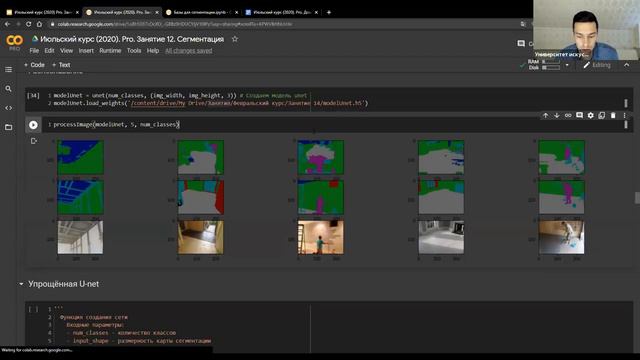
Task: Open the search panel in left sidebar
Action: (8, 89)
